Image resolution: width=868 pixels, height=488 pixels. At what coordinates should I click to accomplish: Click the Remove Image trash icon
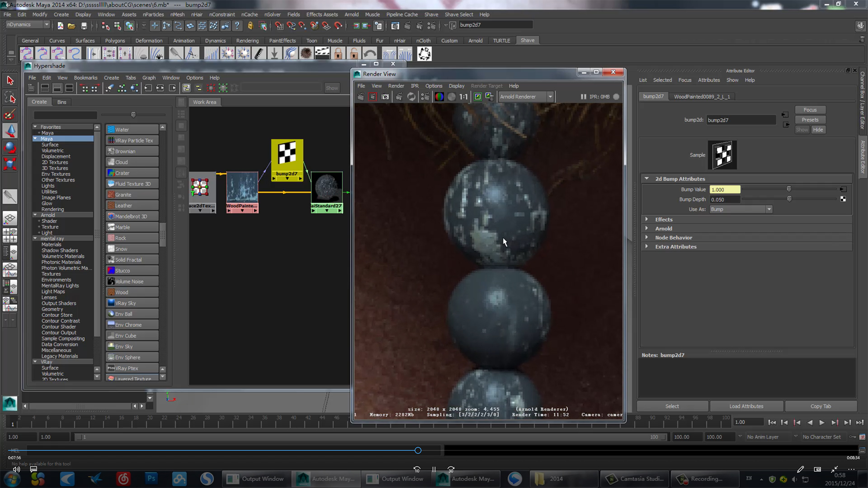(489, 97)
